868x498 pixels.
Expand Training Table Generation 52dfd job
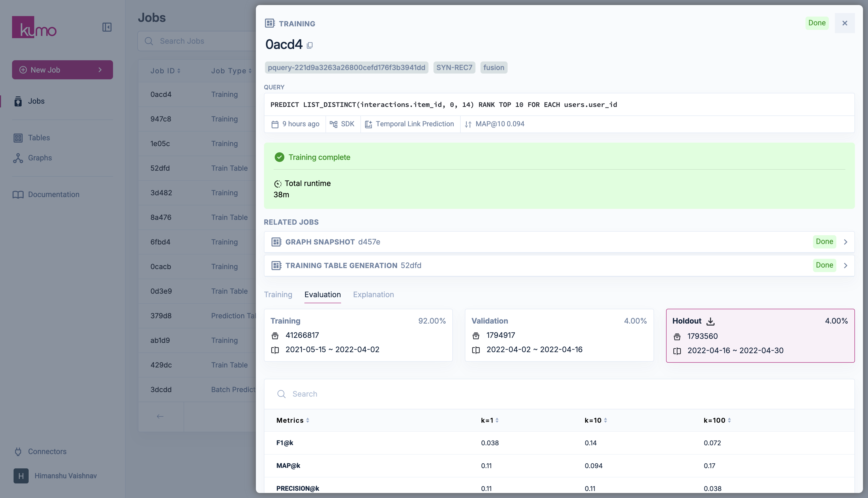point(845,265)
